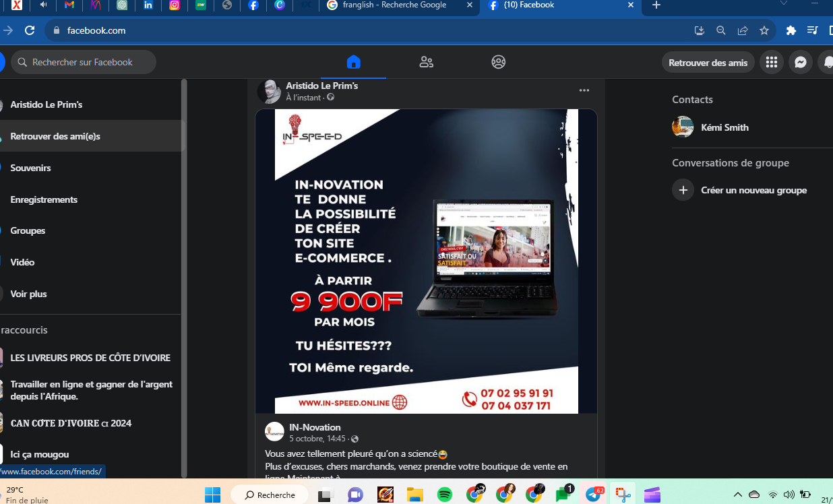Image resolution: width=833 pixels, height=504 pixels.
Task: Open Enregistrements in the left sidebar
Action: [44, 199]
